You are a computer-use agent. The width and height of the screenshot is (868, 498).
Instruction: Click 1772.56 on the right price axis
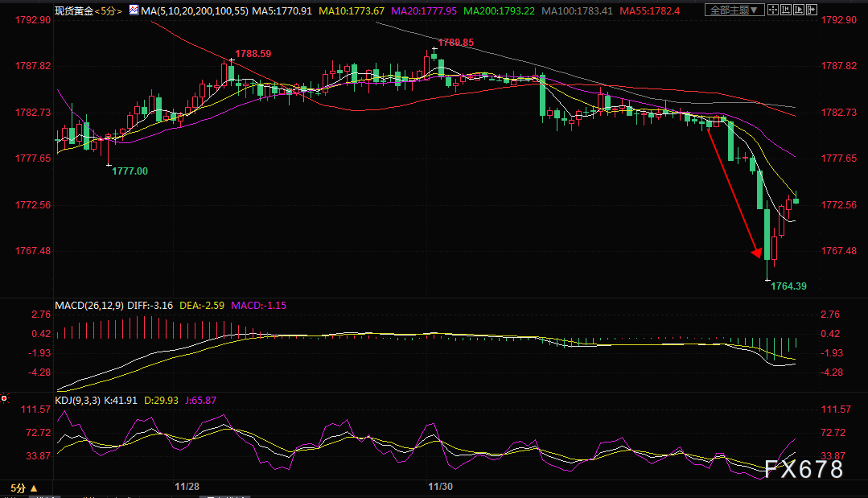coord(839,204)
